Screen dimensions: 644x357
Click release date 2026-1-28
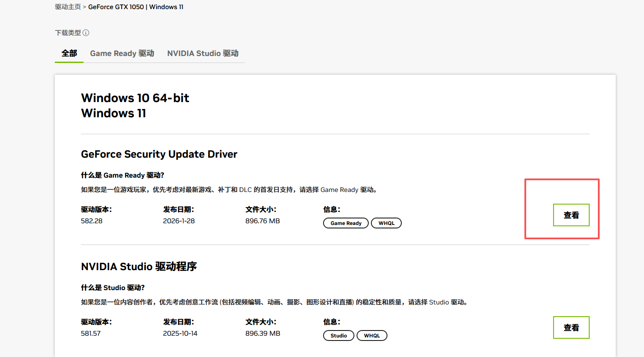(x=179, y=221)
